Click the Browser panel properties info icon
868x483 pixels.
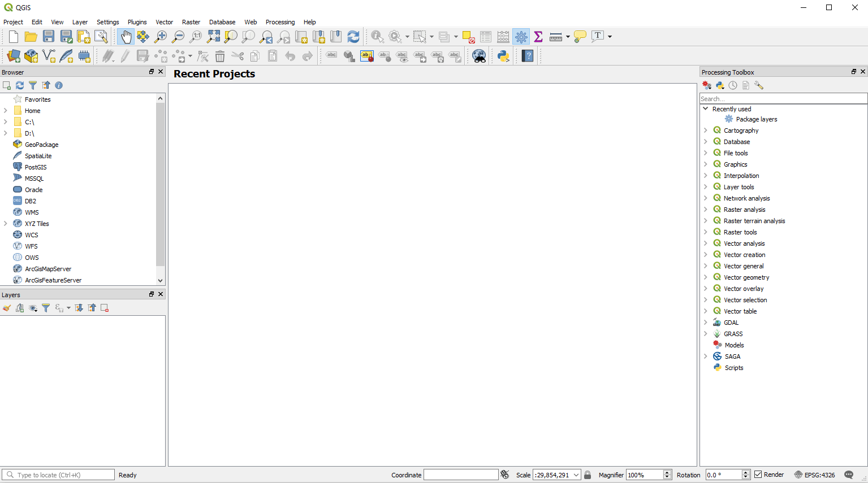(59, 85)
